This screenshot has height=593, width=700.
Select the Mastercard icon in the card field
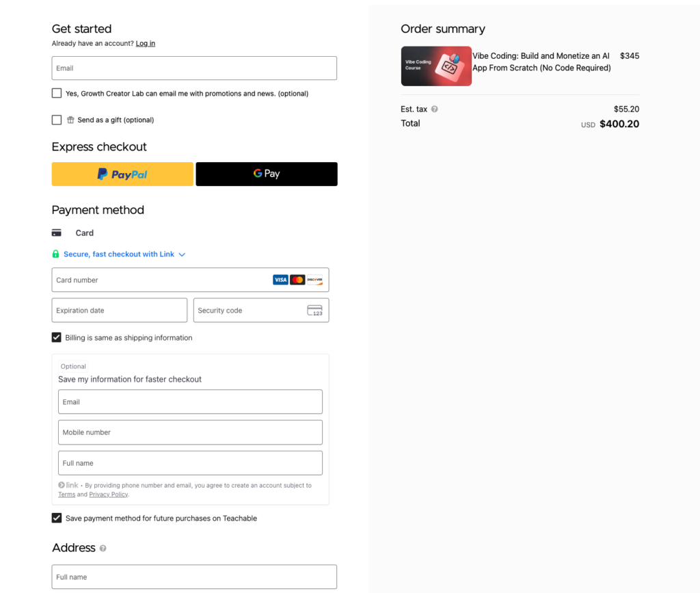pyautogui.click(x=297, y=280)
